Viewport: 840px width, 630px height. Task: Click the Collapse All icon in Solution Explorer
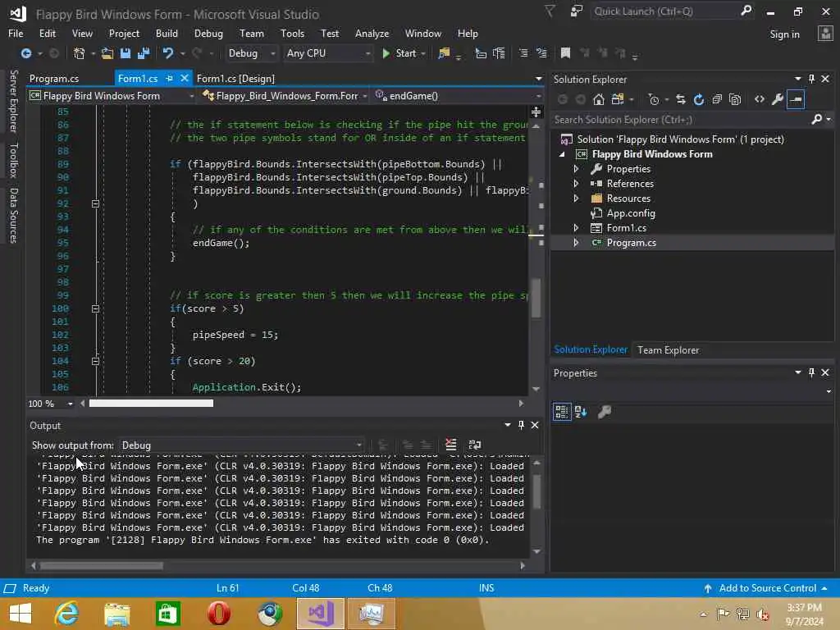(717, 99)
